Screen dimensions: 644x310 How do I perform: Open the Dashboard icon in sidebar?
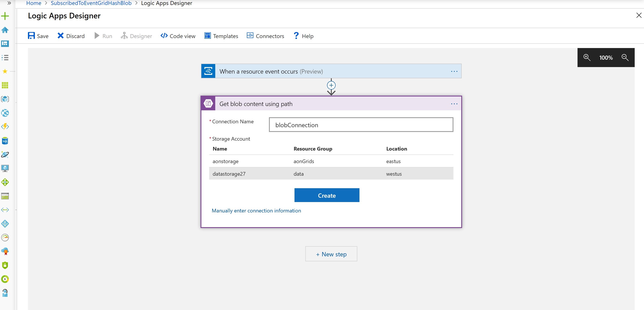click(x=5, y=44)
